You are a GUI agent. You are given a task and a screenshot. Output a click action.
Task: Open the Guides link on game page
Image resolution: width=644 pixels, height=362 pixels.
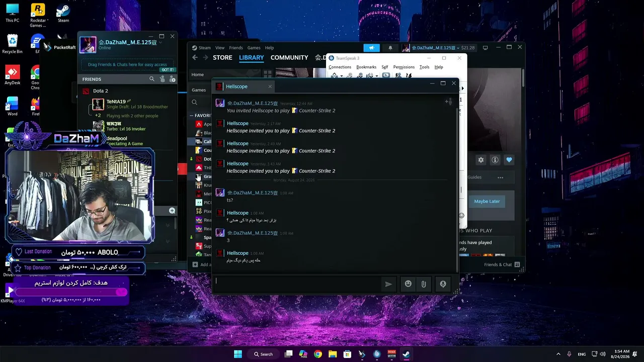coord(474,177)
